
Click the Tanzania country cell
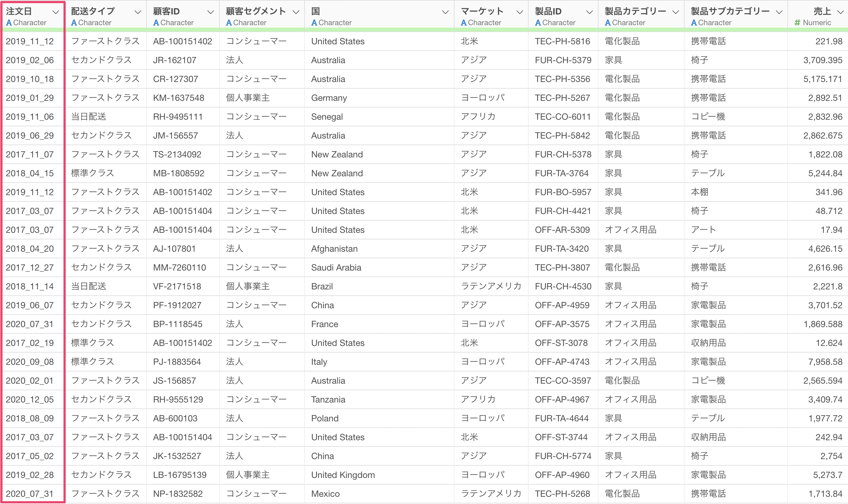(x=328, y=399)
